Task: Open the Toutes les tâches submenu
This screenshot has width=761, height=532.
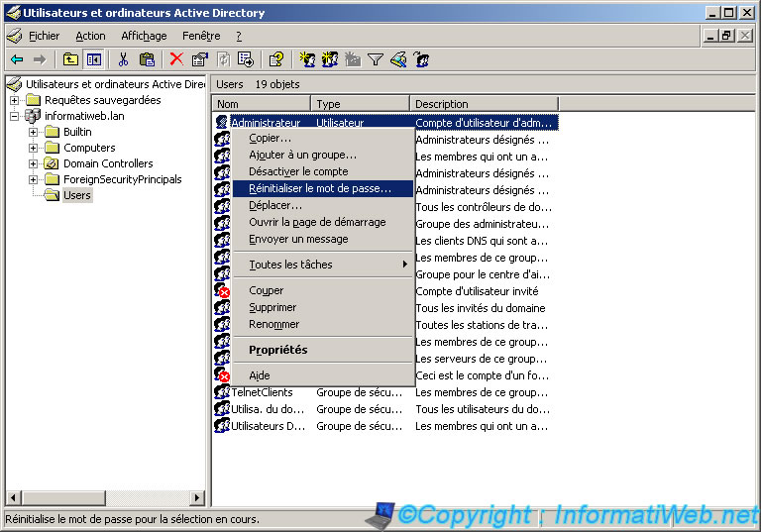Action: tap(323, 265)
